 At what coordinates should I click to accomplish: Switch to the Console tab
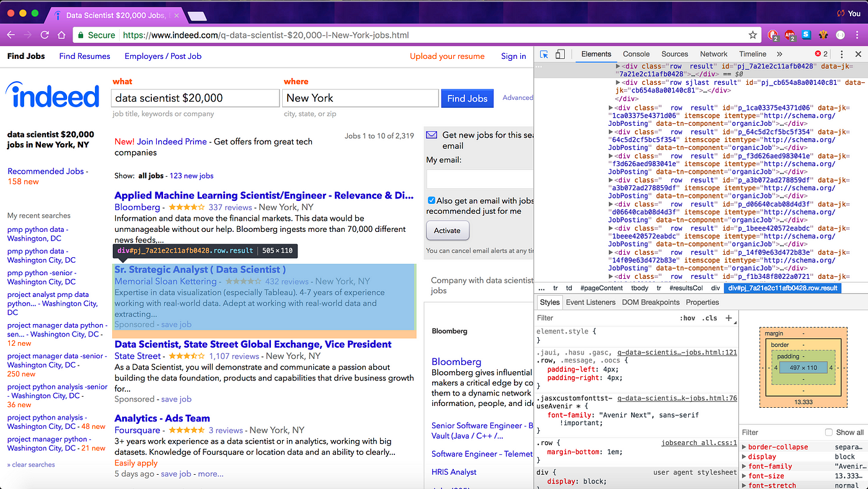coord(636,55)
